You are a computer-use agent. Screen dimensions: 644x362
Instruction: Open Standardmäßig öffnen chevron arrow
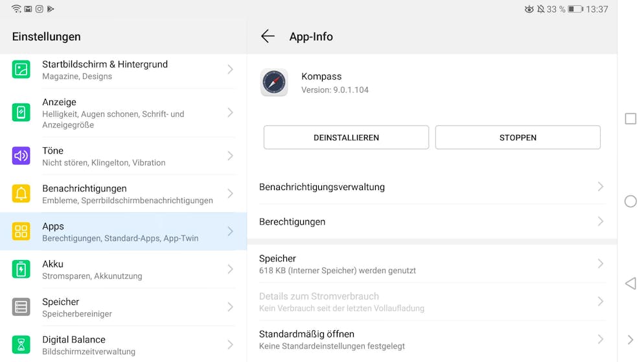(x=601, y=339)
